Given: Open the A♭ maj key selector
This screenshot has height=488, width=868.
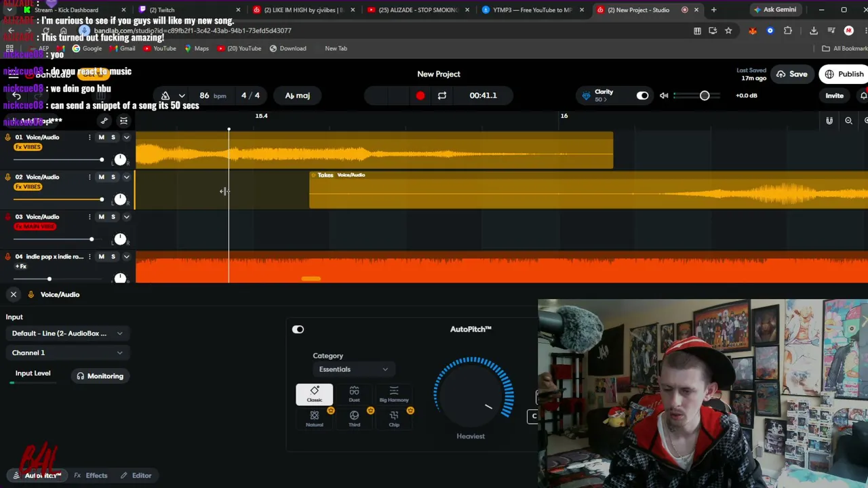Looking at the screenshot, I should (298, 96).
